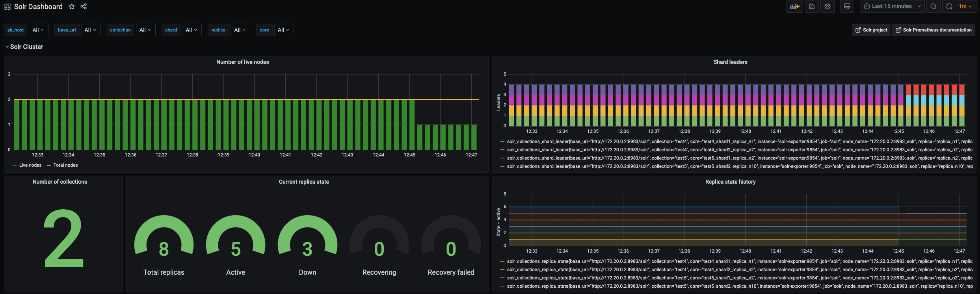Open the Solr project link
The image size is (980, 294).
click(871, 30)
